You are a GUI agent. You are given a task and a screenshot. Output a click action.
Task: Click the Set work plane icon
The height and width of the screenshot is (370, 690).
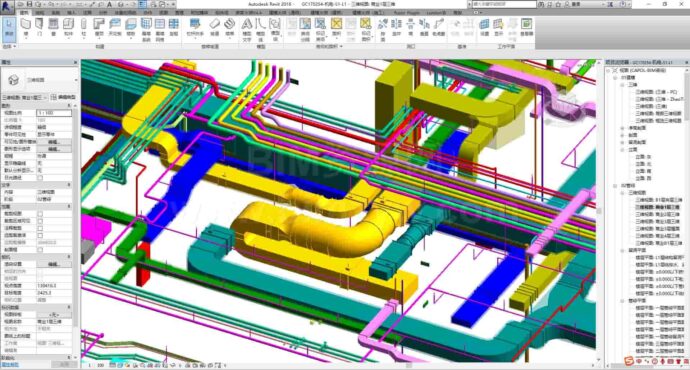pyautogui.click(x=484, y=26)
